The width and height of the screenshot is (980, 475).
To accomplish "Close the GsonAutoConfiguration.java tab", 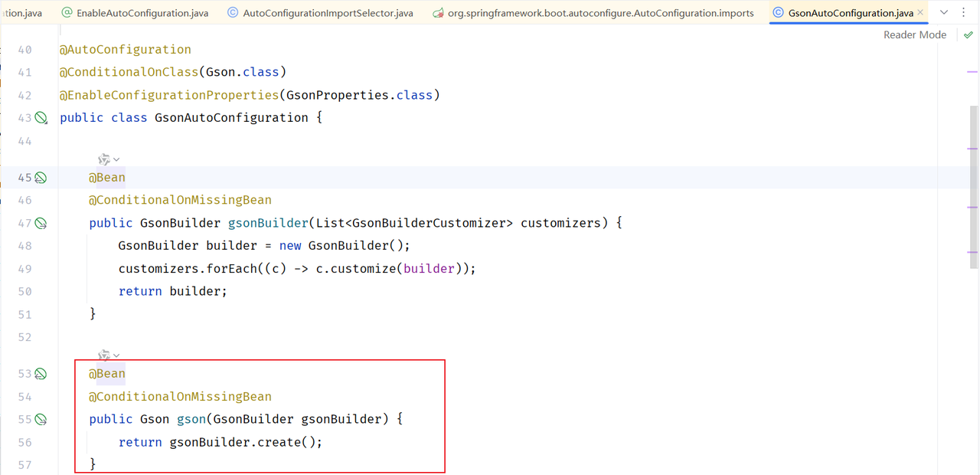I will point(920,13).
